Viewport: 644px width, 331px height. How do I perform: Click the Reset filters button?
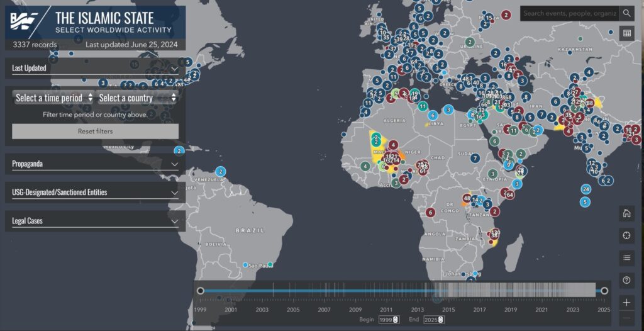96,132
